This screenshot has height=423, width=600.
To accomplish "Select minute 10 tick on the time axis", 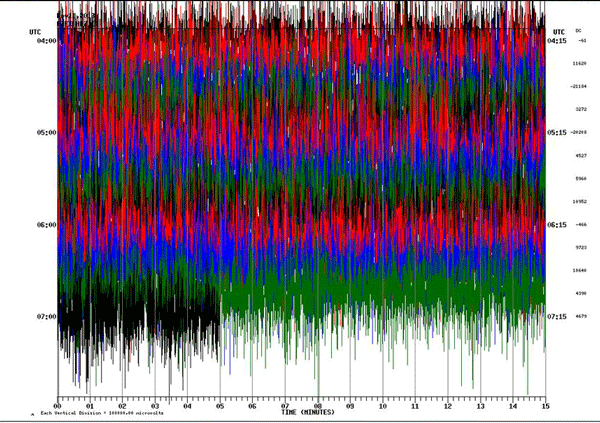I will [382, 406].
